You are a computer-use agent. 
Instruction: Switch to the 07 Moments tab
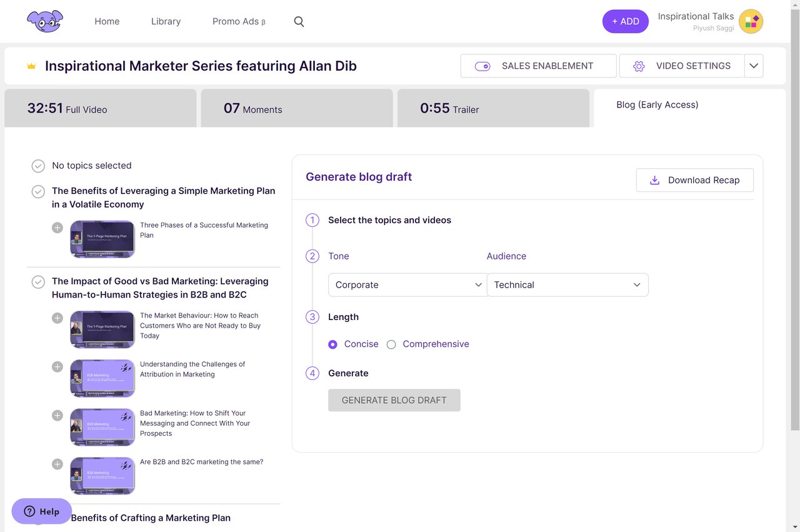296,109
